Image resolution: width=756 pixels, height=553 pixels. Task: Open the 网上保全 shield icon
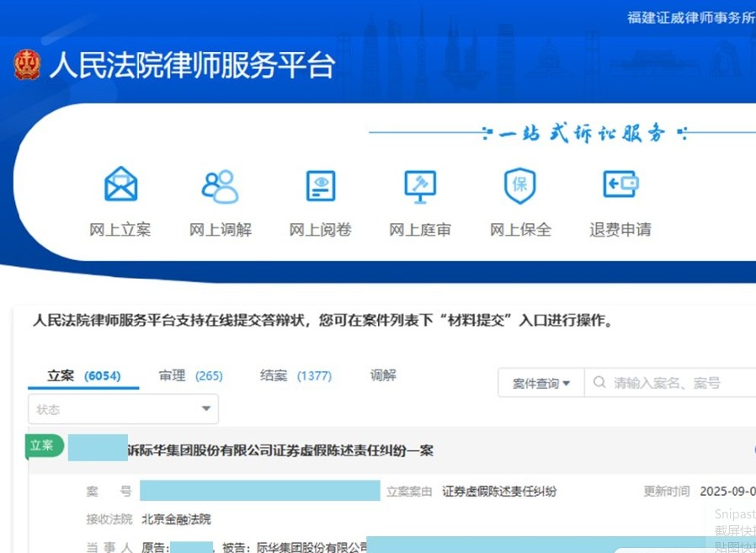(519, 186)
